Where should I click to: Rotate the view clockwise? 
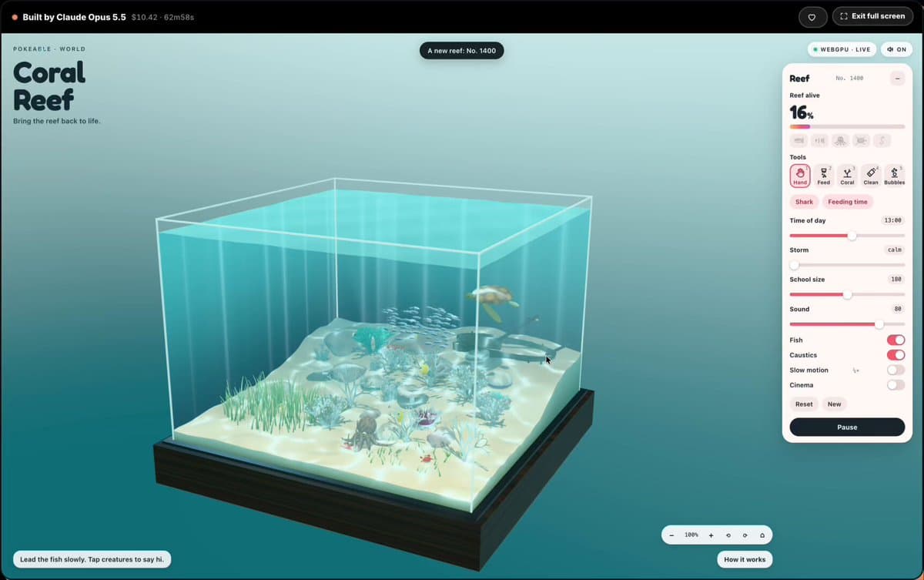745,535
